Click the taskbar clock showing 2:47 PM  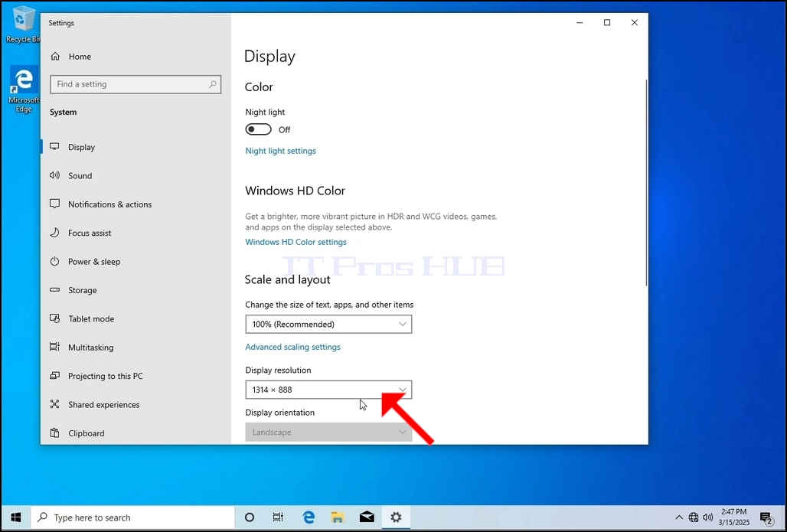734,517
